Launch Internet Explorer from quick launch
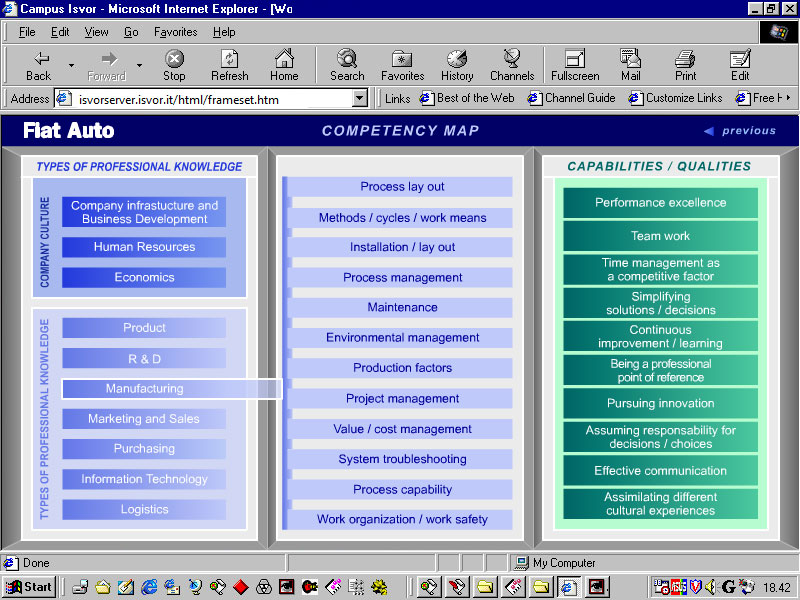Viewport: 800px width, 600px height. [149, 587]
